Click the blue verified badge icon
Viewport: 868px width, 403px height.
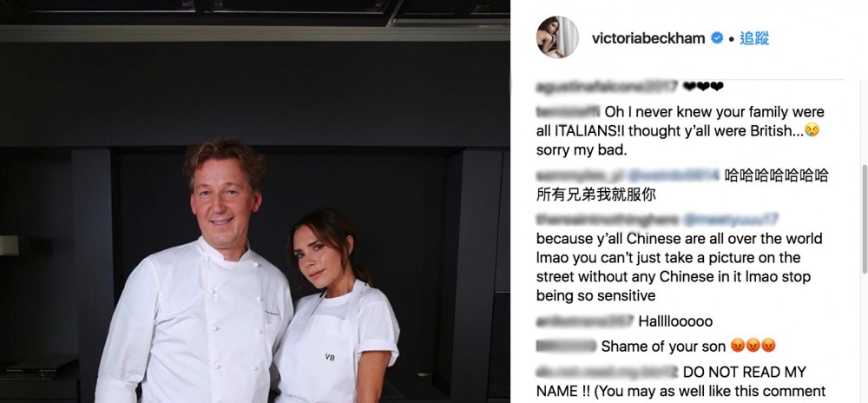tap(717, 38)
